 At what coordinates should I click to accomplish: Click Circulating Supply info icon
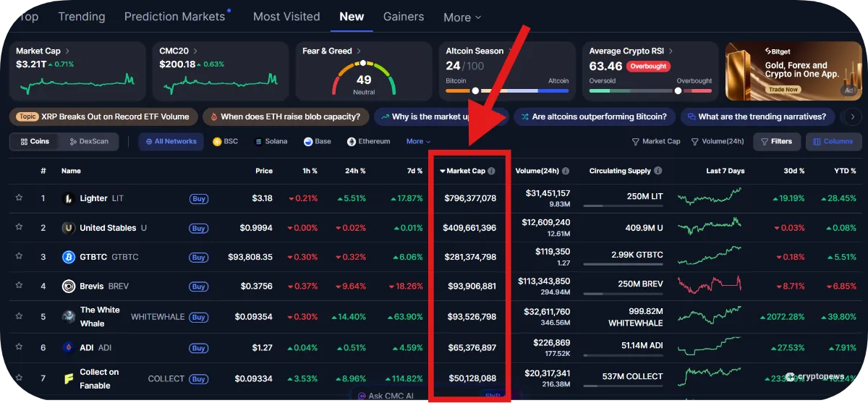tap(658, 171)
